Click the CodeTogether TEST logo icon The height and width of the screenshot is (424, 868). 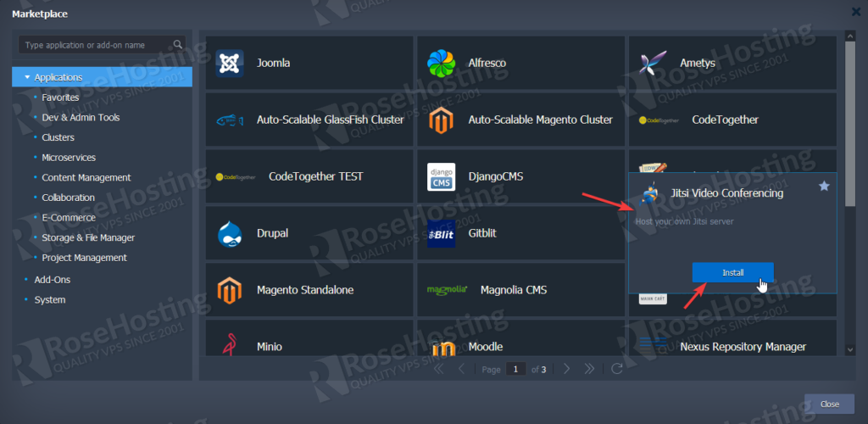tap(236, 177)
